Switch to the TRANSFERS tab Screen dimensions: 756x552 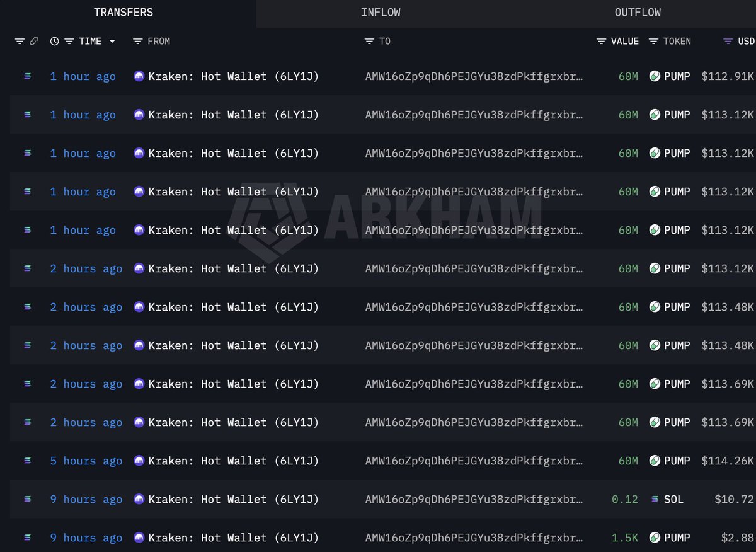point(123,13)
